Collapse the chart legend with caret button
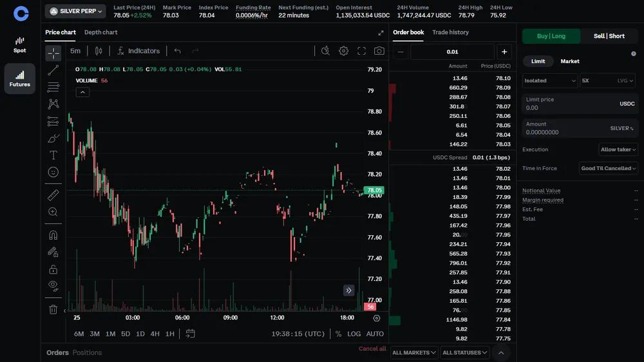 [x=82, y=92]
